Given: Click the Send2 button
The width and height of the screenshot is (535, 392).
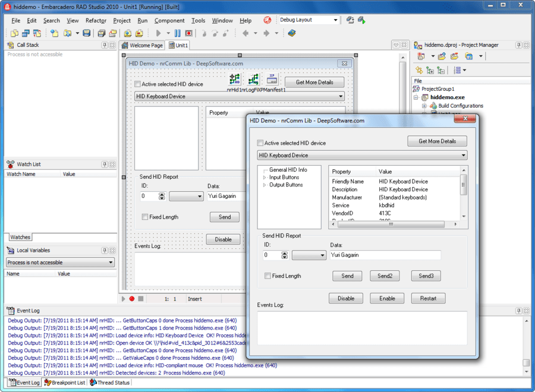Looking at the screenshot, I should [x=385, y=276].
